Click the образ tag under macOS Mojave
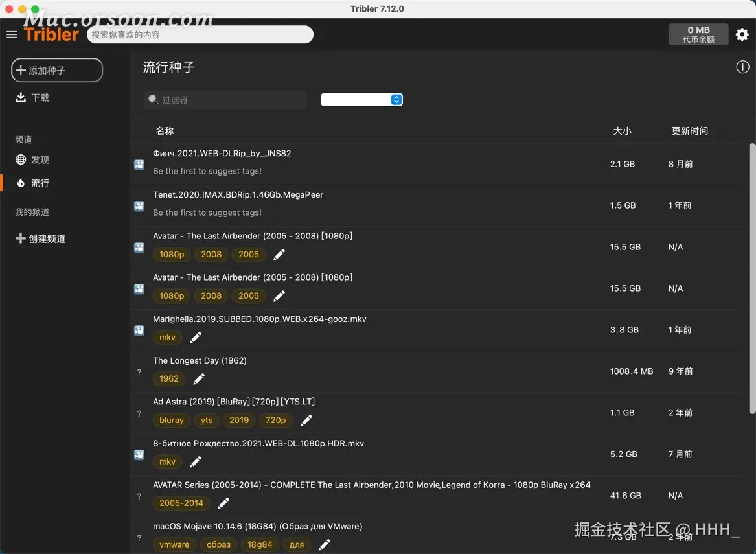 (x=219, y=545)
